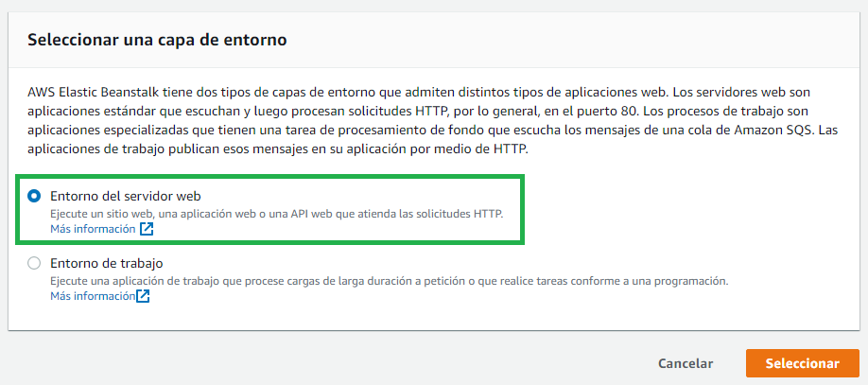Click the sentence ending por medio de HTTP
Image resolution: width=868 pixels, height=385 pixels.
point(278,150)
